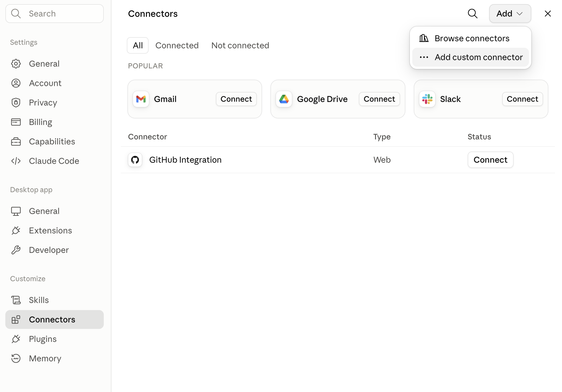Select Desktop app General monitor icon
The height and width of the screenshot is (392, 562).
pos(16,211)
